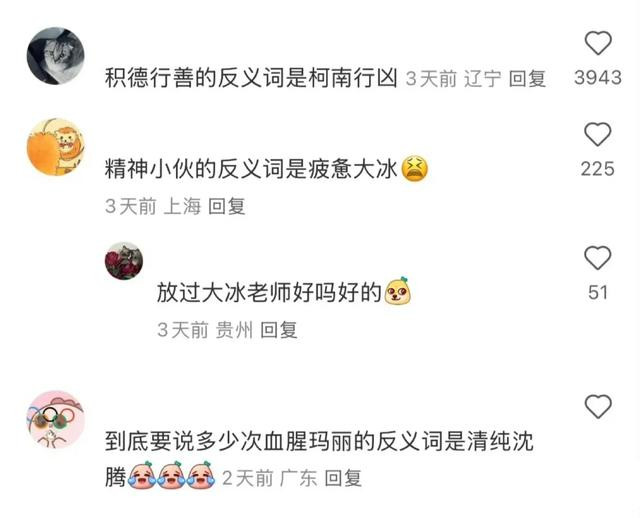Screen dimensions: 640x518
Task: Select the comment text 精神小伙的反义词是疲惫大冰
Action: coord(251,169)
